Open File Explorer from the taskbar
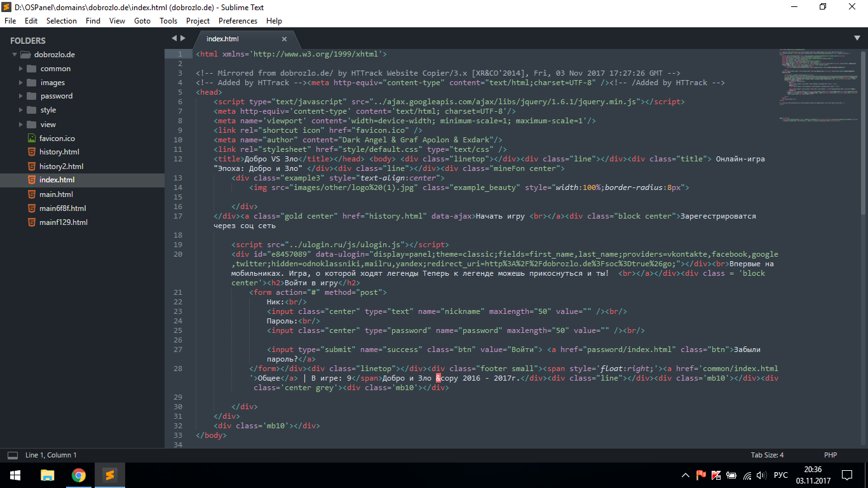Viewport: 868px width, 488px height. (x=47, y=475)
